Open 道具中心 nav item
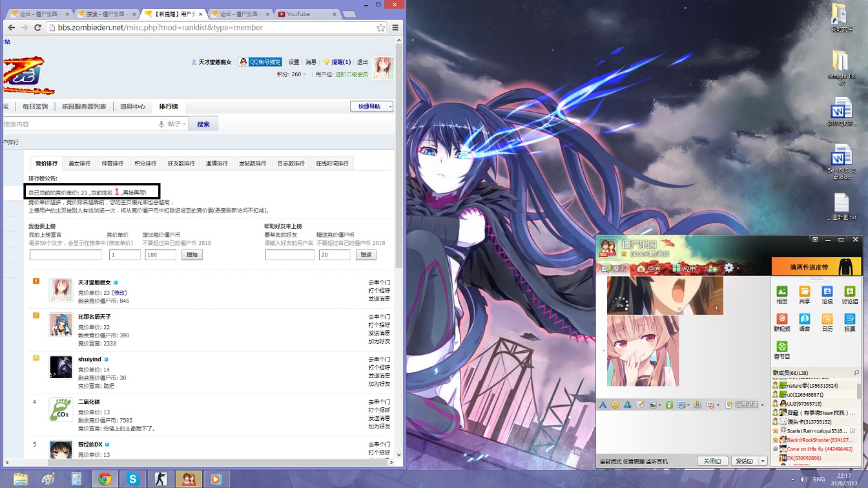Image resolution: width=868 pixels, height=488 pixels. pos(133,107)
